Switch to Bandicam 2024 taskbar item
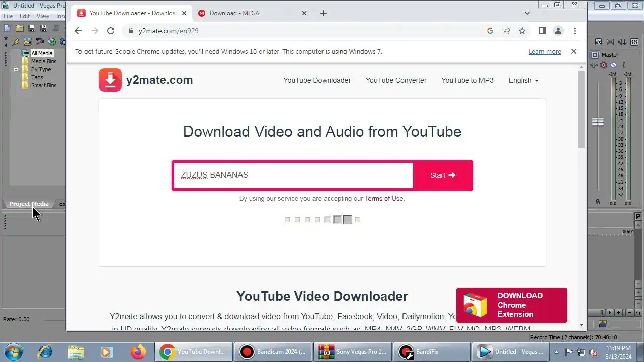Viewport: 644px width, 362px height. pos(273,352)
